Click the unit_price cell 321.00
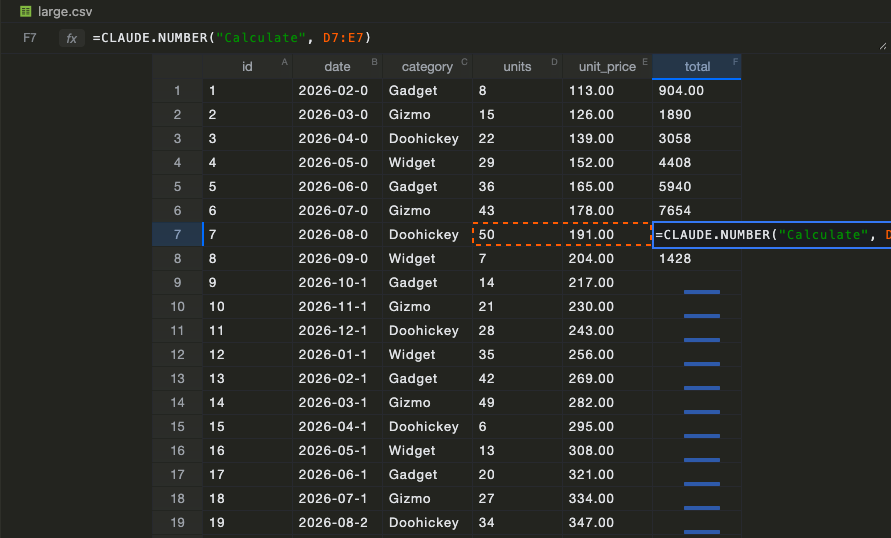This screenshot has width=891, height=538. [607, 475]
